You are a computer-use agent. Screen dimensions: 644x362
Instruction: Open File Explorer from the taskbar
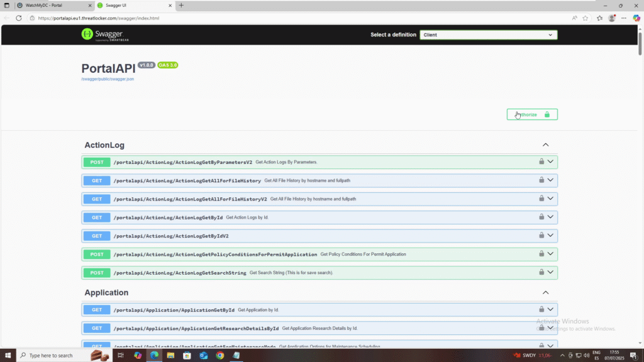(x=170, y=356)
